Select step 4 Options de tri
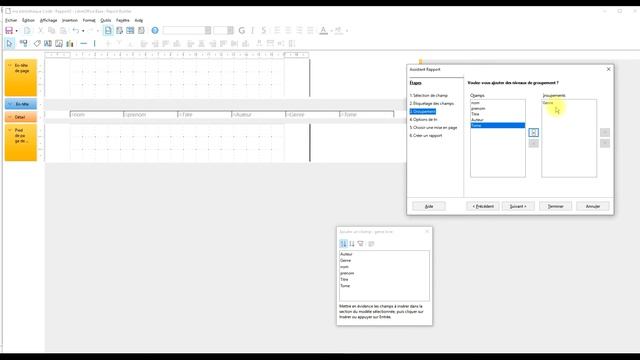 pos(423,119)
